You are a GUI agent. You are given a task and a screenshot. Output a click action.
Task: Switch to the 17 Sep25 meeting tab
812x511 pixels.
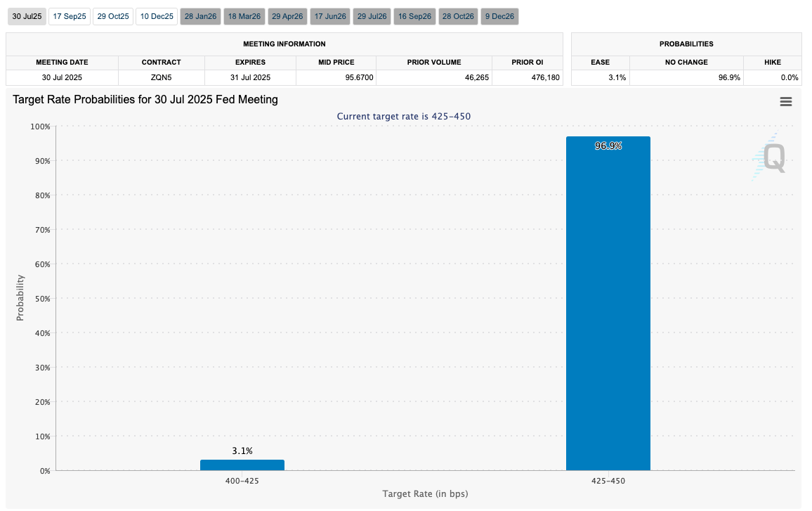[70, 16]
